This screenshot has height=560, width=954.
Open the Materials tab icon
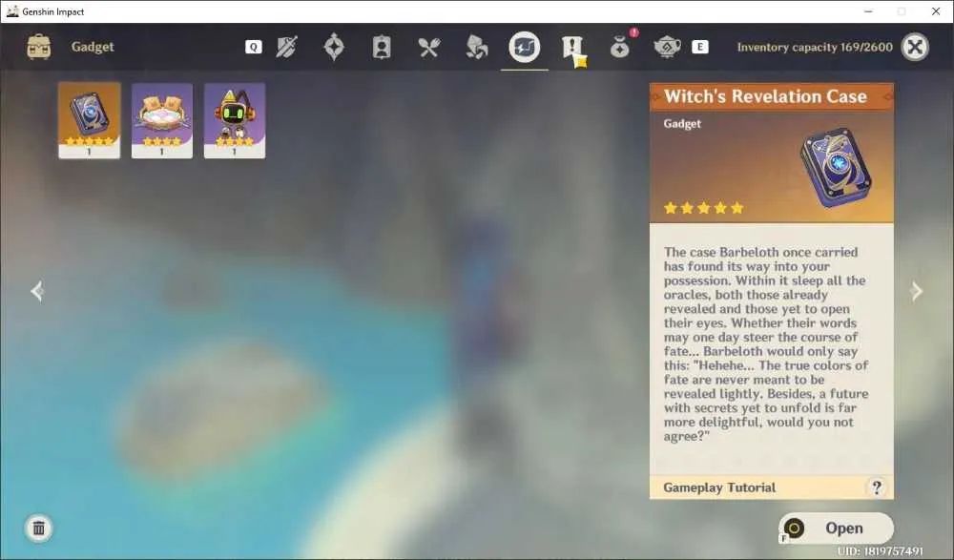[476, 47]
